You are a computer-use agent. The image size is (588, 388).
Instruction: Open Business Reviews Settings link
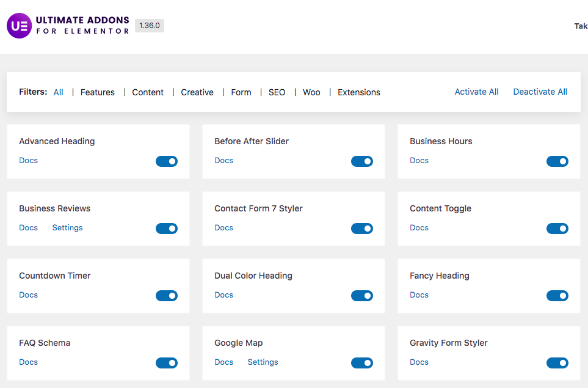[67, 228]
